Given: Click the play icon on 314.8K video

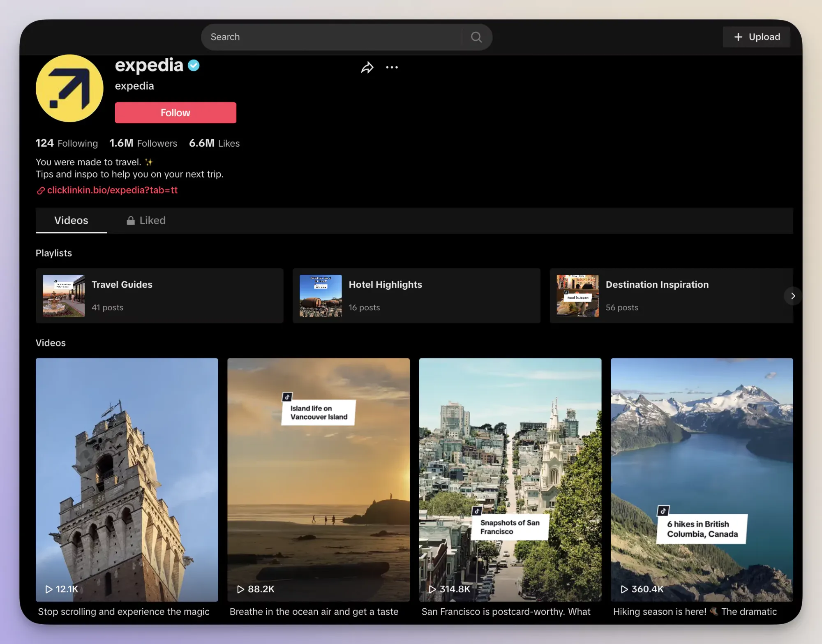Looking at the screenshot, I should [x=432, y=589].
